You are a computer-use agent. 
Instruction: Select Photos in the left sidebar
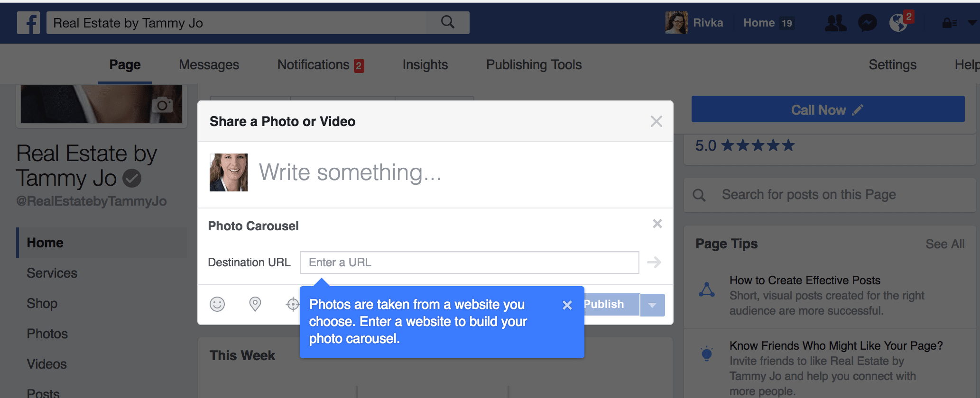[47, 334]
